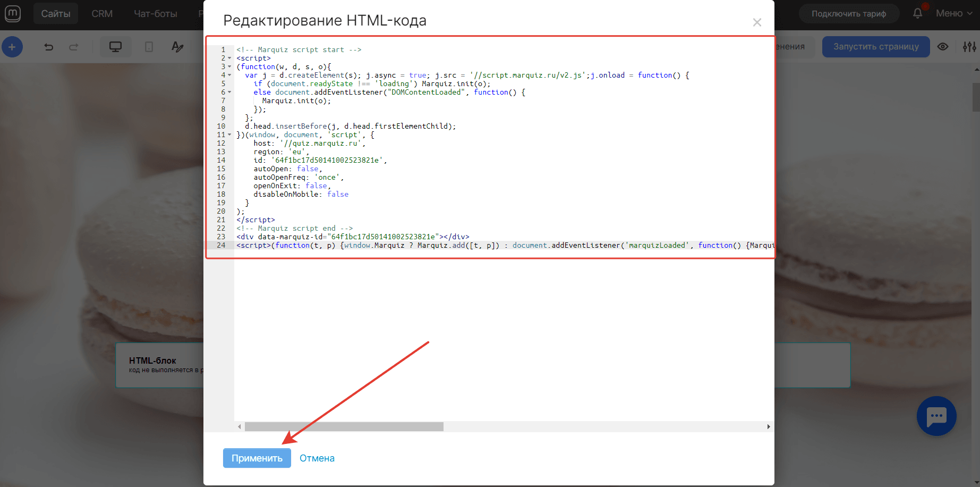
Task: Click code line 'autoOpenFreq: 'once''
Action: point(299,178)
